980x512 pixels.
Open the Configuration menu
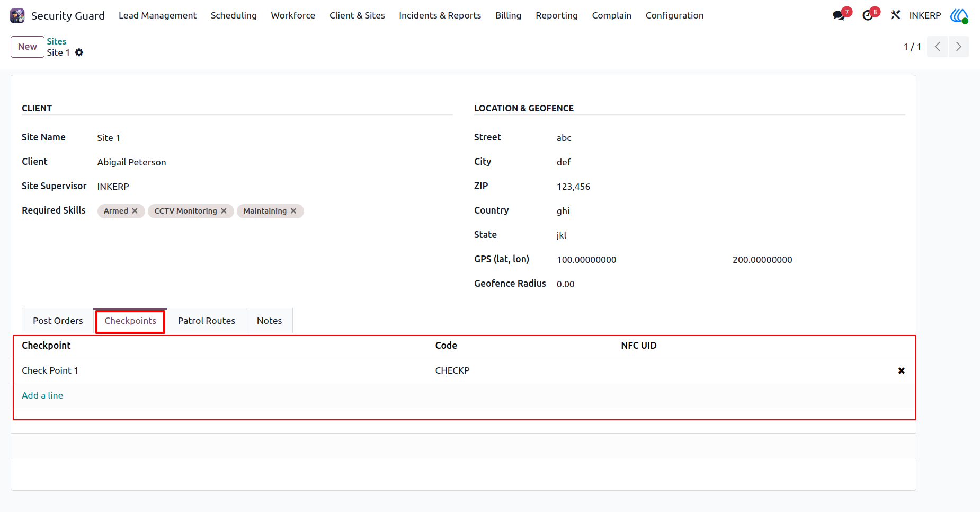674,15
